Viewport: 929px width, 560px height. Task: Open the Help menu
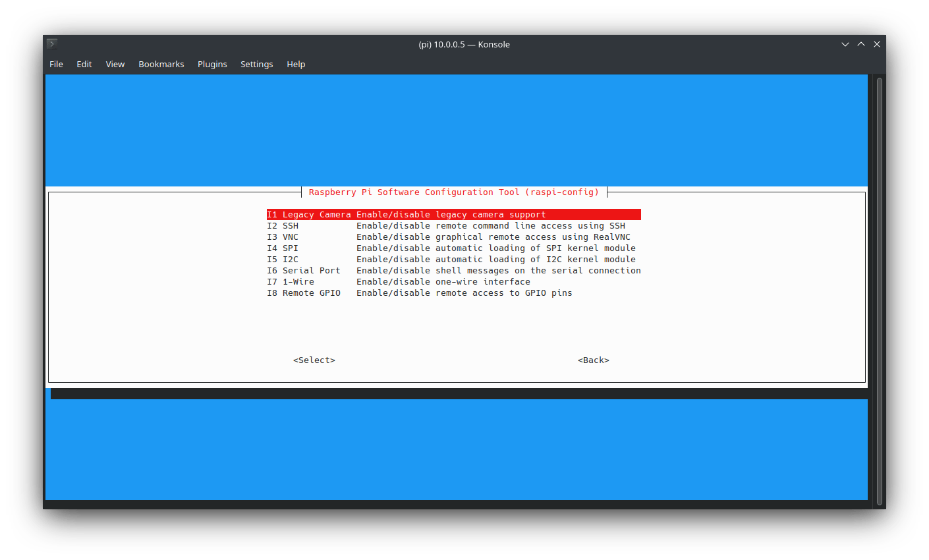click(296, 64)
